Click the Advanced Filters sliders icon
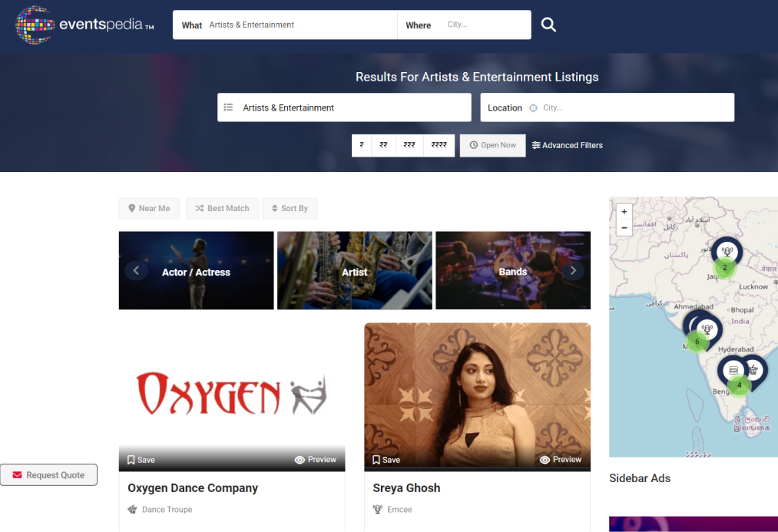 click(537, 145)
